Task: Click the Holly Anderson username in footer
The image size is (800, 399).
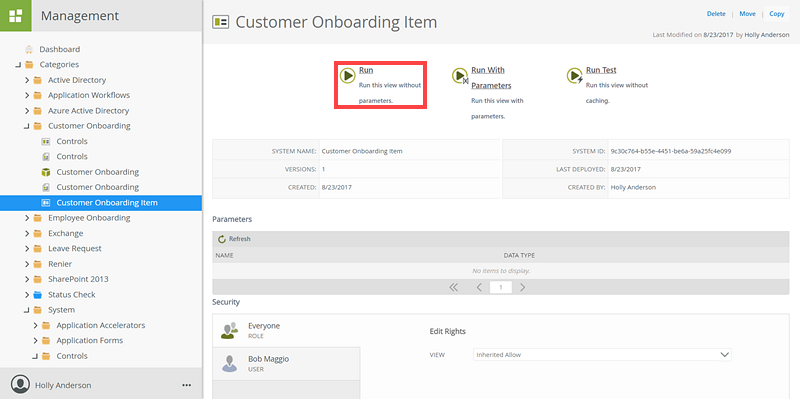Action: tap(63, 385)
